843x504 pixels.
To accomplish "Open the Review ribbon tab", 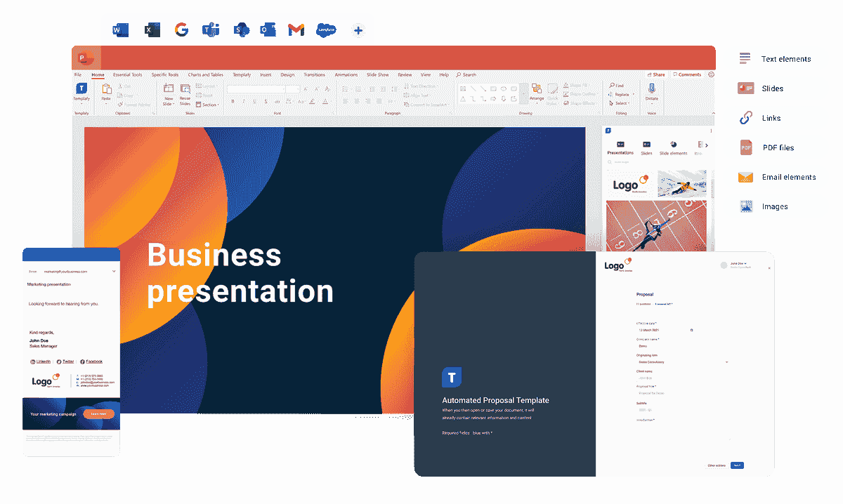I will 405,74.
